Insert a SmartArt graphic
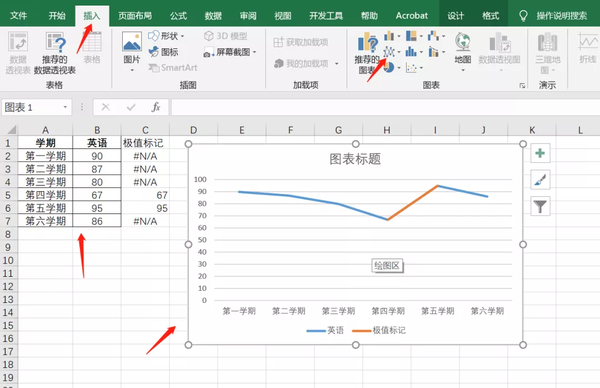 tap(173, 68)
